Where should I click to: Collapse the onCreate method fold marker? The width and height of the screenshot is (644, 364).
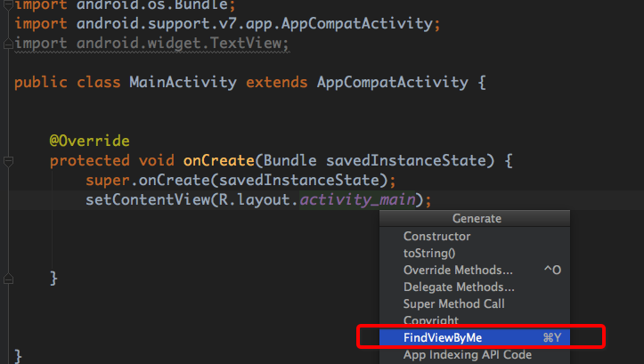[x=7, y=161]
